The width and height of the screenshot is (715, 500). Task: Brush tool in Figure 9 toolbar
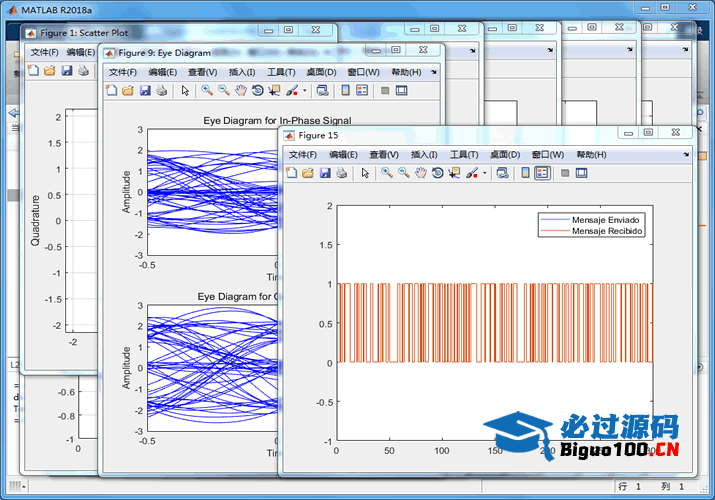click(292, 91)
